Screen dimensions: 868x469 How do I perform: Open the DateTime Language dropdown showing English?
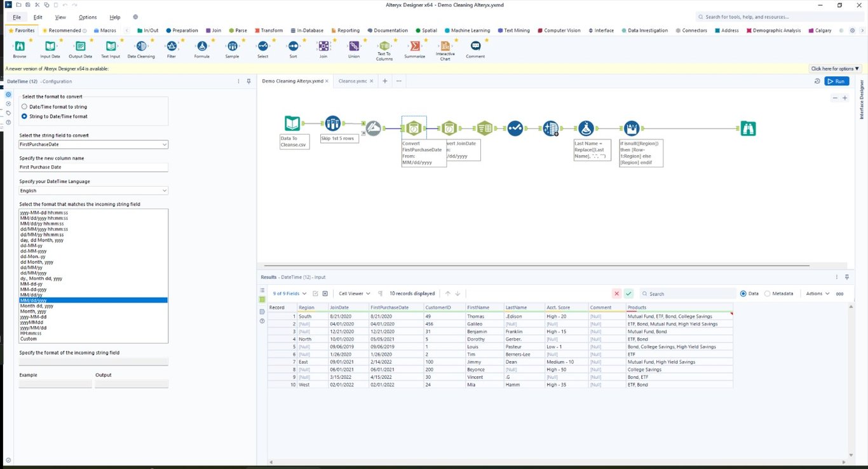93,190
